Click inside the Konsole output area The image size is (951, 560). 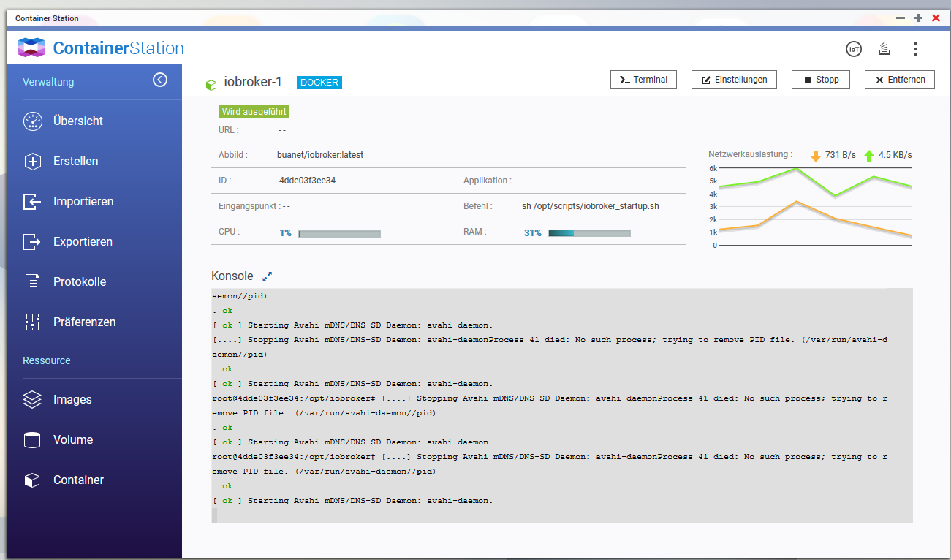click(561, 406)
